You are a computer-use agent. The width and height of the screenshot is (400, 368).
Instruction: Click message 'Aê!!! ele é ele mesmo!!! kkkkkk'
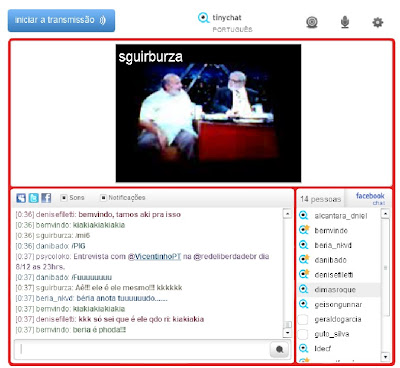[129, 287]
